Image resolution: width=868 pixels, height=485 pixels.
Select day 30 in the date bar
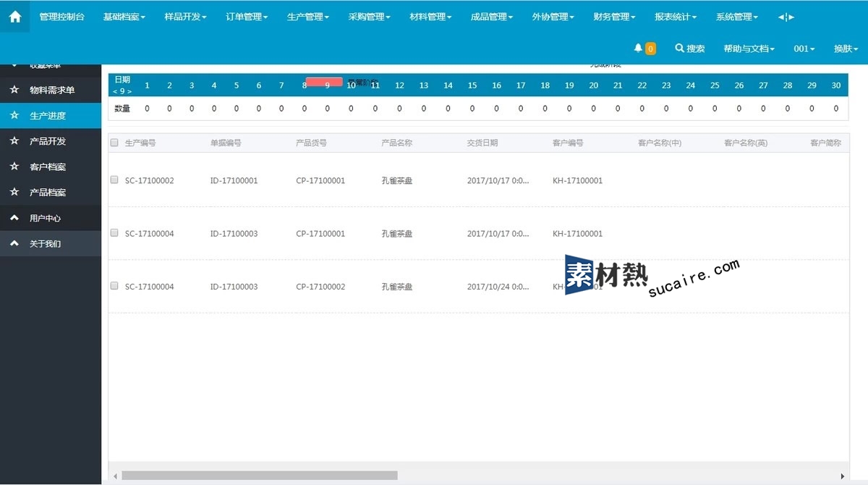point(836,85)
